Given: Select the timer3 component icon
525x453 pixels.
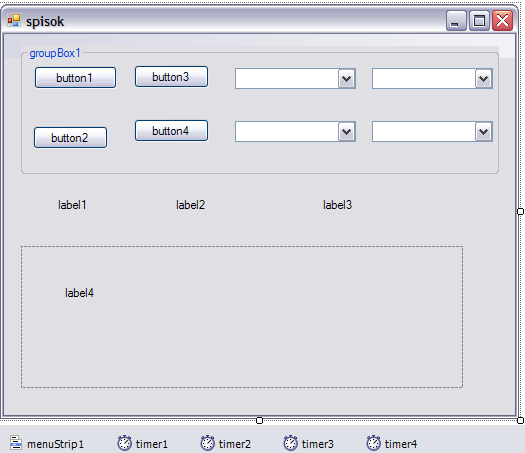Looking at the screenshot, I should (x=291, y=443).
